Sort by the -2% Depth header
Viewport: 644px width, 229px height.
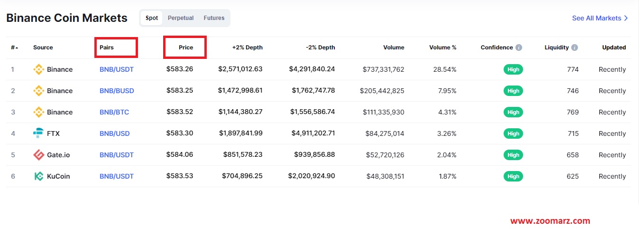[x=321, y=48]
